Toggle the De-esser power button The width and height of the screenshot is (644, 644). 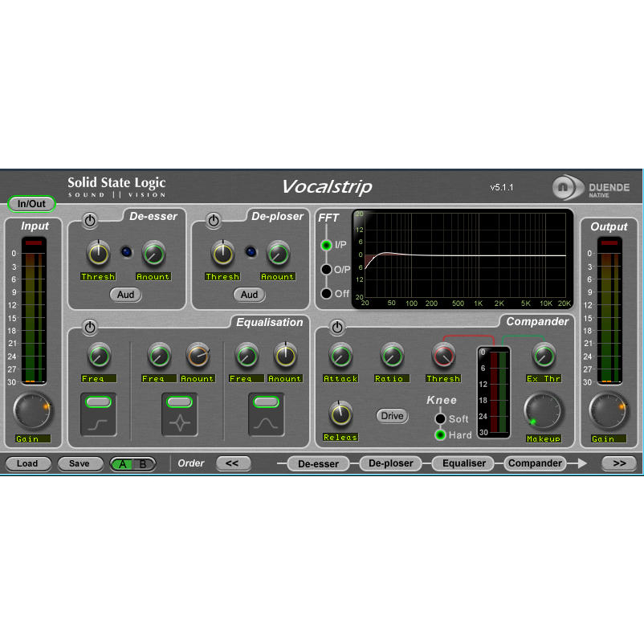pos(89,220)
